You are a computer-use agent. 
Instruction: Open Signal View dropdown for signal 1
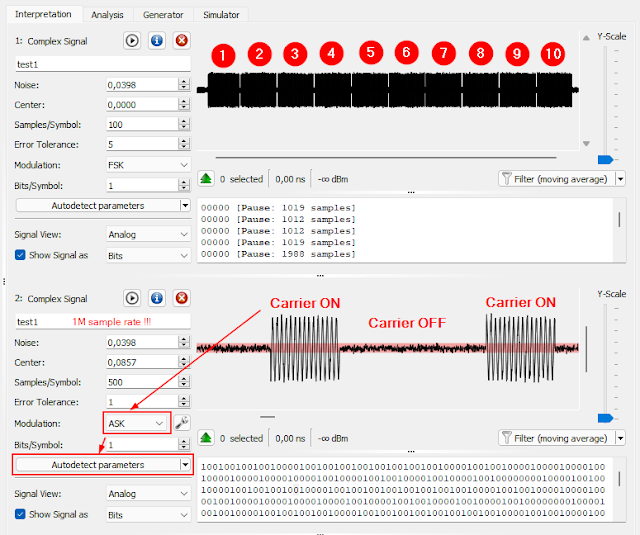click(148, 234)
